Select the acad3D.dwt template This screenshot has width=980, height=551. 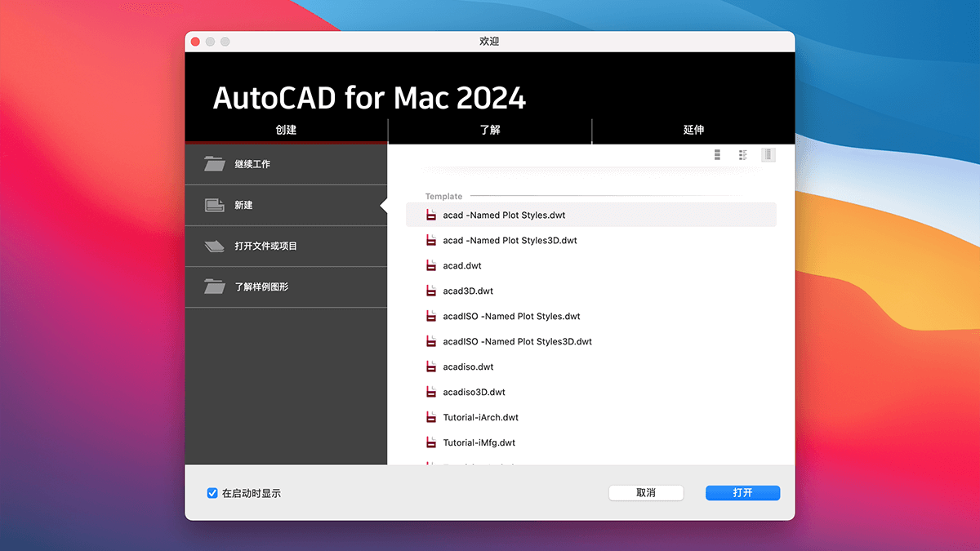point(591,291)
